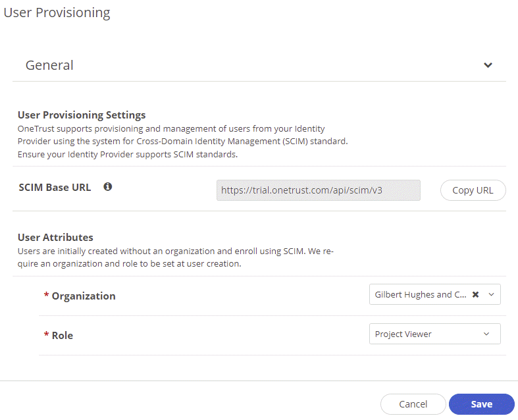
Task: Clear the selected Organization with the X icon
Action: (475, 295)
